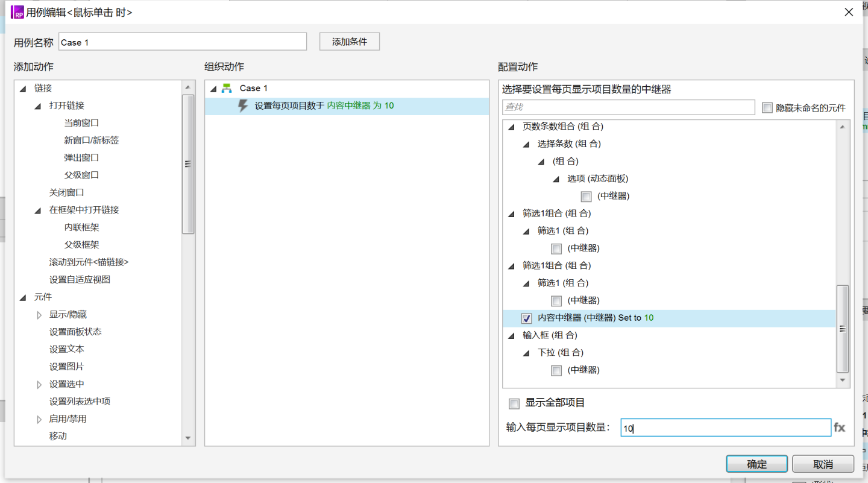Collapse the 元件 category node
Viewport: 868px width, 483px height.
tap(23, 298)
